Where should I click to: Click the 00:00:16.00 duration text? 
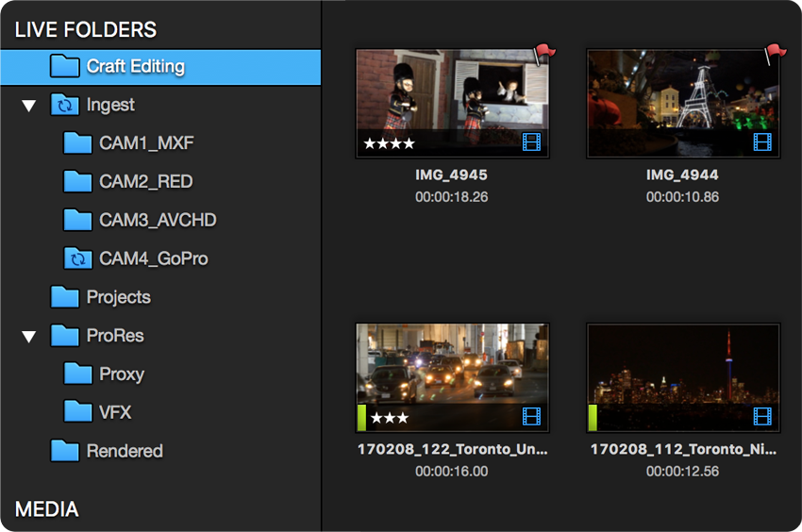pos(452,471)
